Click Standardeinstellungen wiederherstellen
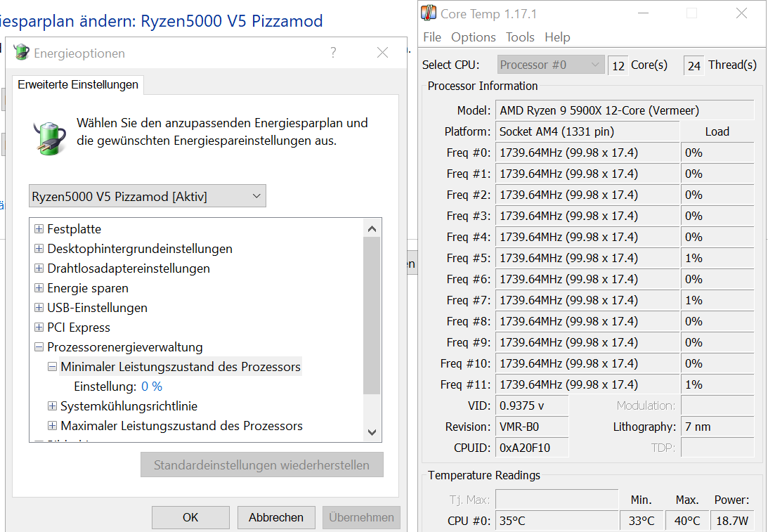Image resolution: width=768 pixels, height=532 pixels. coord(261,465)
